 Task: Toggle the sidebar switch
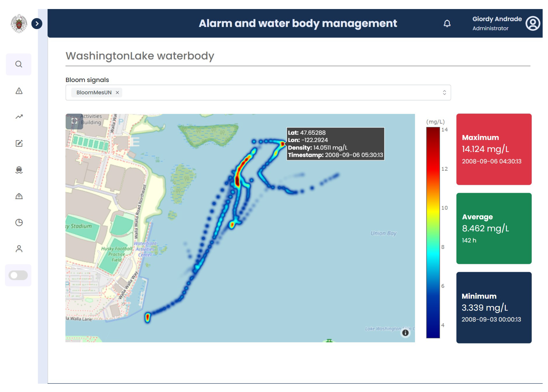pyautogui.click(x=18, y=275)
